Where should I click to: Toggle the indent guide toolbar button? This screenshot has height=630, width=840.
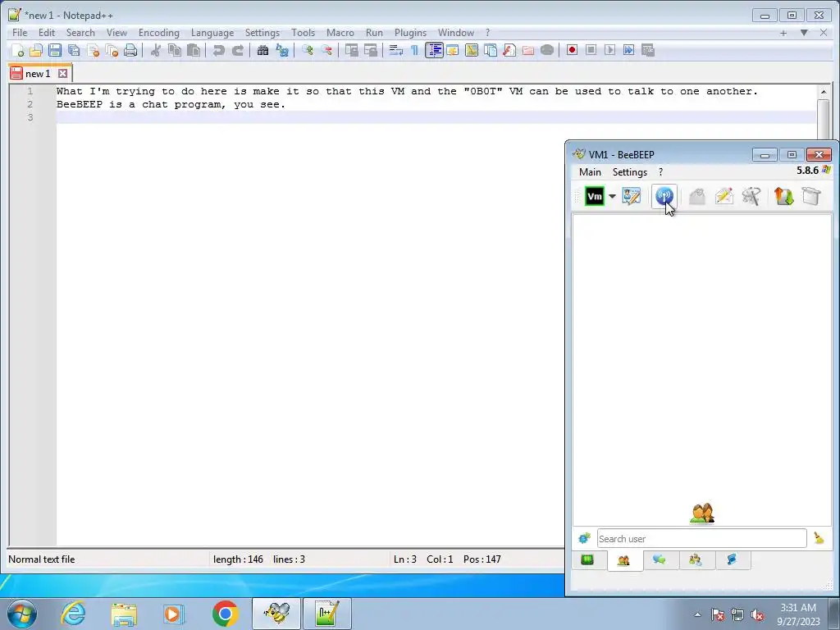click(434, 50)
